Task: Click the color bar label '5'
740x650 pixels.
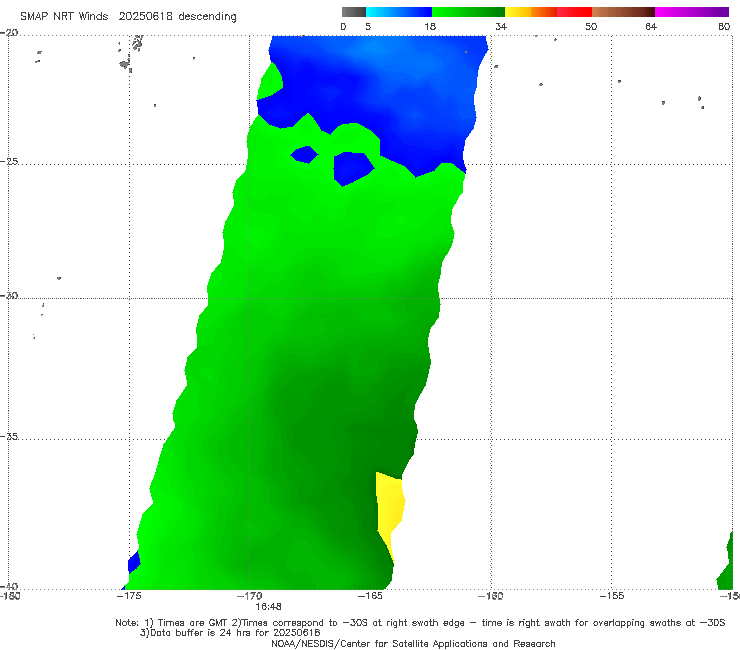Action: coord(368,26)
